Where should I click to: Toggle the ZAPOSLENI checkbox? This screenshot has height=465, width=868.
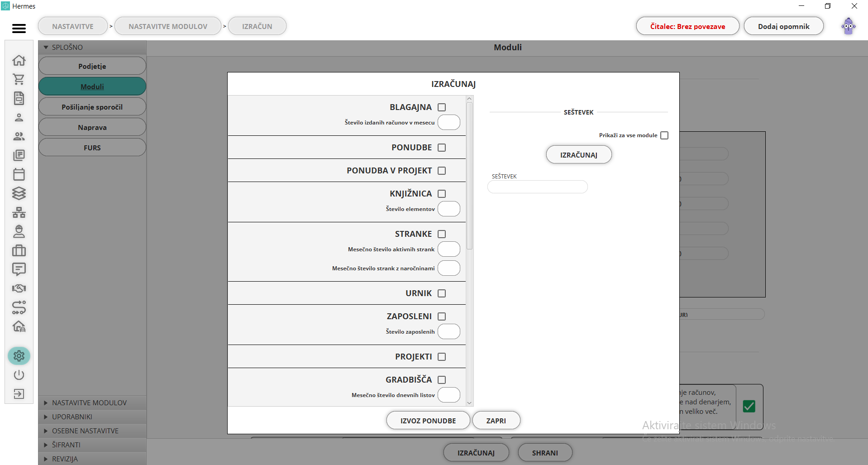coord(442,316)
